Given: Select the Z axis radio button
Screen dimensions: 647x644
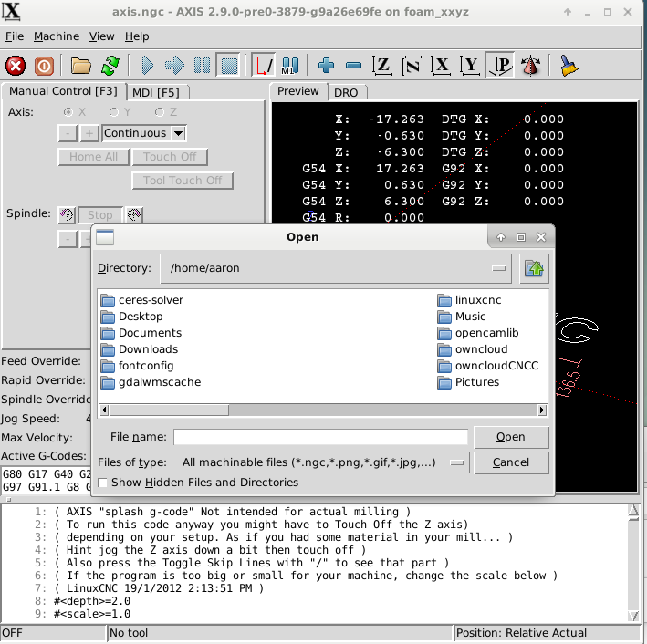Looking at the screenshot, I should (x=160, y=111).
